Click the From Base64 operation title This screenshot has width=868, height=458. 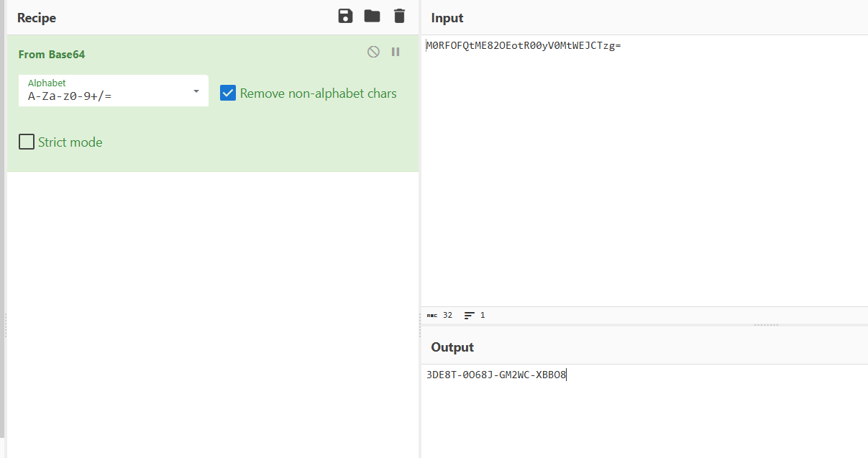pos(52,55)
